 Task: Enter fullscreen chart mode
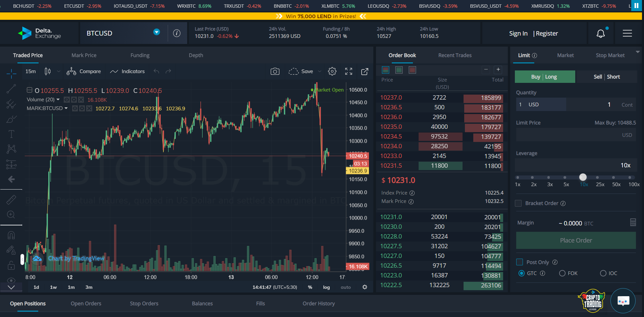point(348,71)
